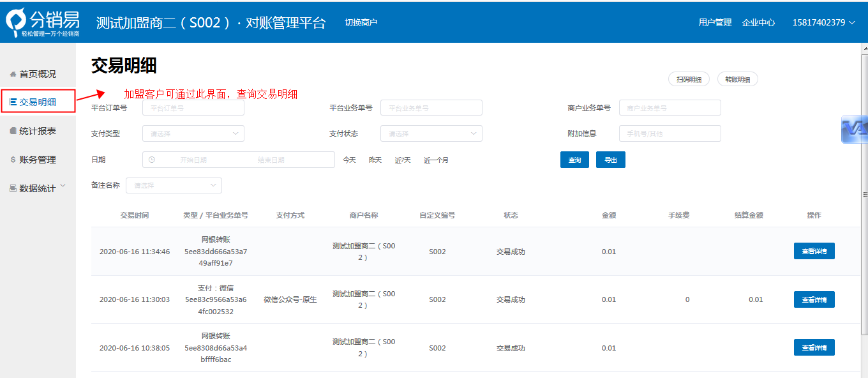The image size is (868, 378).
Task: Click the list icon beside 交易明细
Action: pyautogui.click(x=13, y=102)
